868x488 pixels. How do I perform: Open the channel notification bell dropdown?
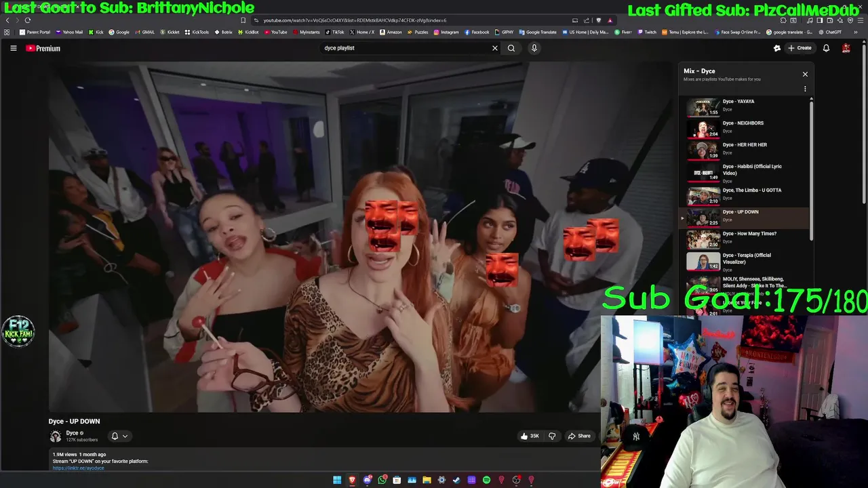pyautogui.click(x=119, y=436)
